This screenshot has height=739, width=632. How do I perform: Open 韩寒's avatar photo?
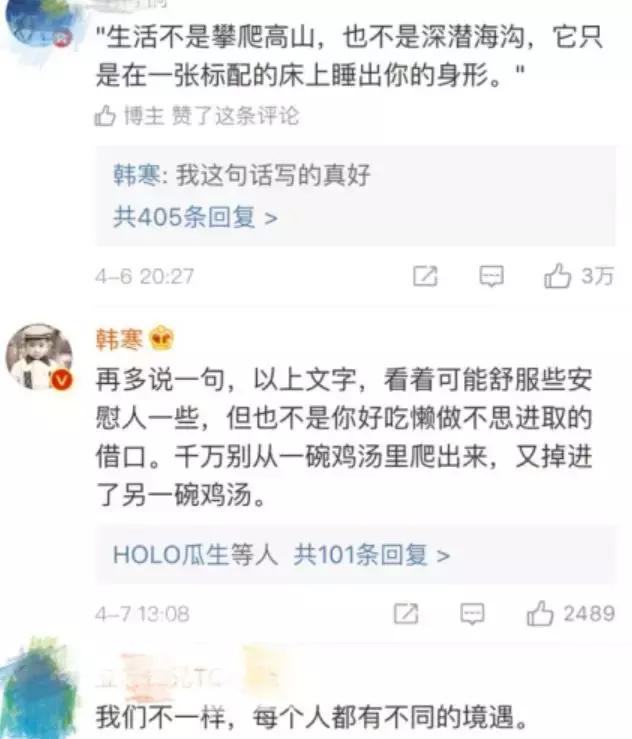pos(39,356)
